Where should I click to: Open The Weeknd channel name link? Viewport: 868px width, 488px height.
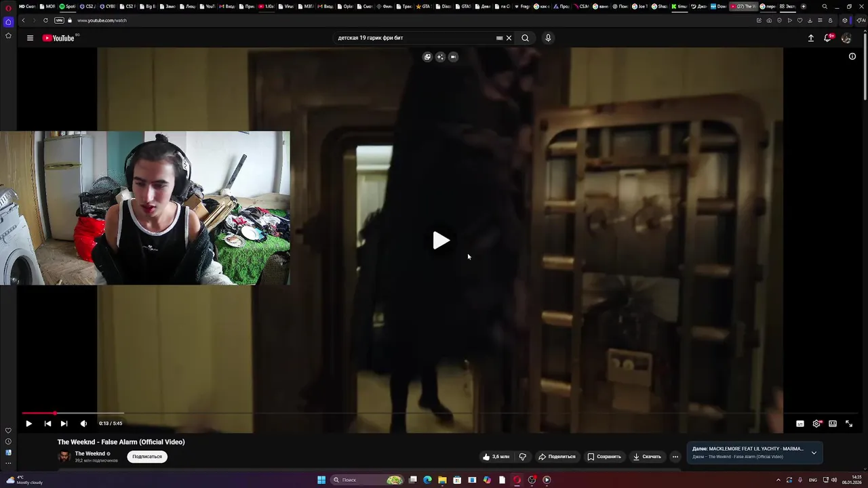(x=90, y=454)
